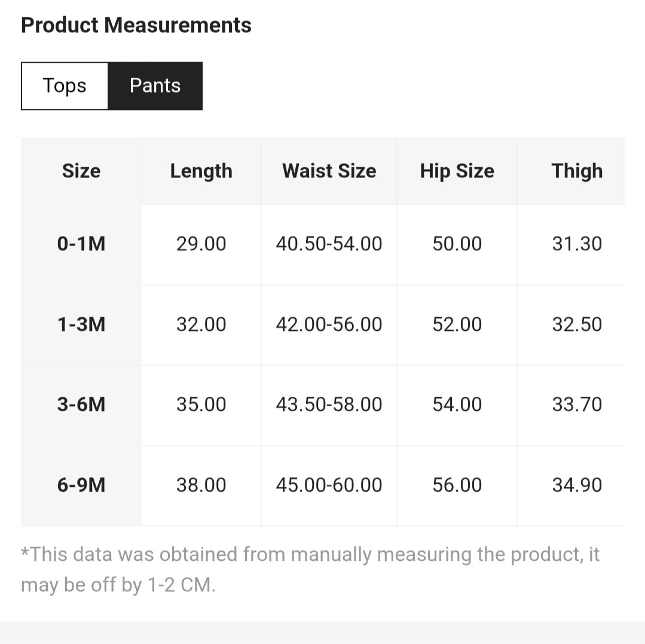Click the 42.00-56.00 waist size cell
This screenshot has height=644, width=645.
329,324
